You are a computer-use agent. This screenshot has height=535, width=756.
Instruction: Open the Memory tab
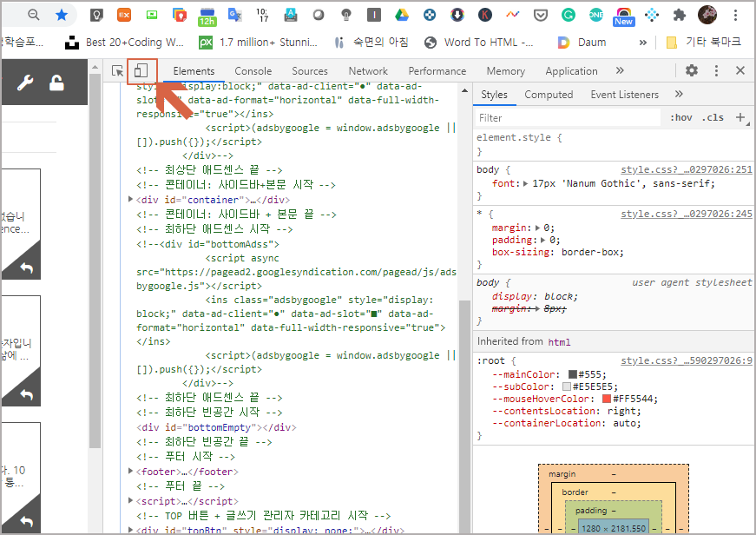pos(506,71)
